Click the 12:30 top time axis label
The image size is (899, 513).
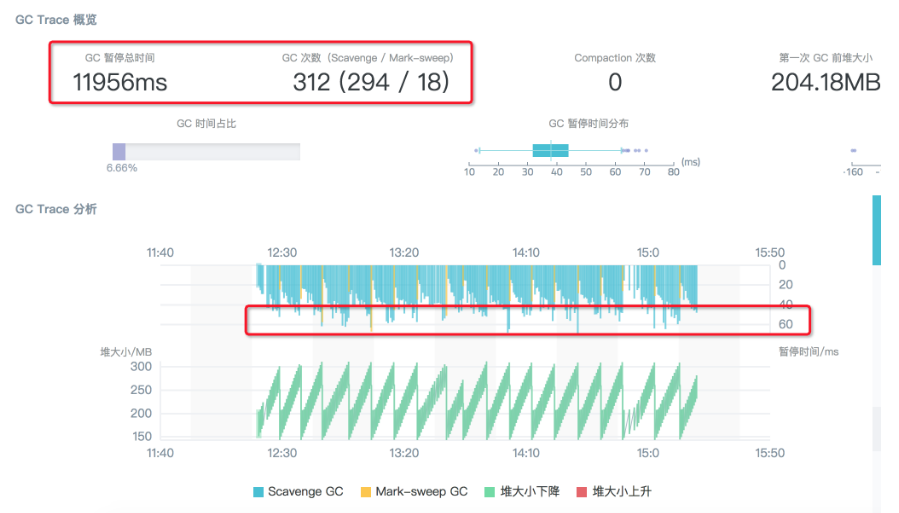pyautogui.click(x=282, y=253)
